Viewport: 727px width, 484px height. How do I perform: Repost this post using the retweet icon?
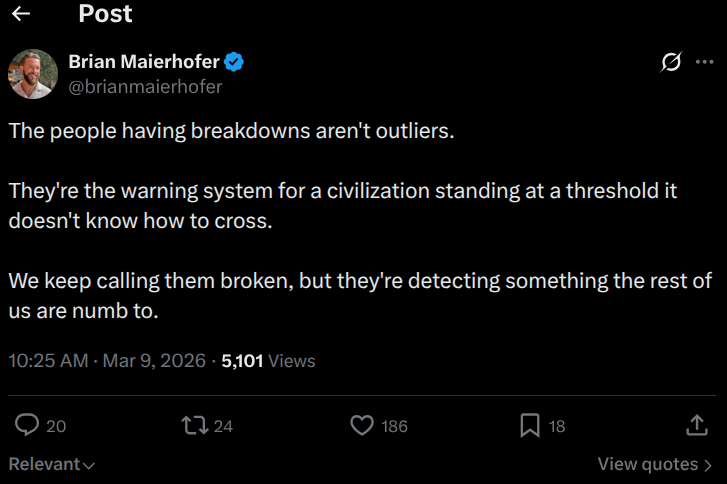tap(194, 425)
